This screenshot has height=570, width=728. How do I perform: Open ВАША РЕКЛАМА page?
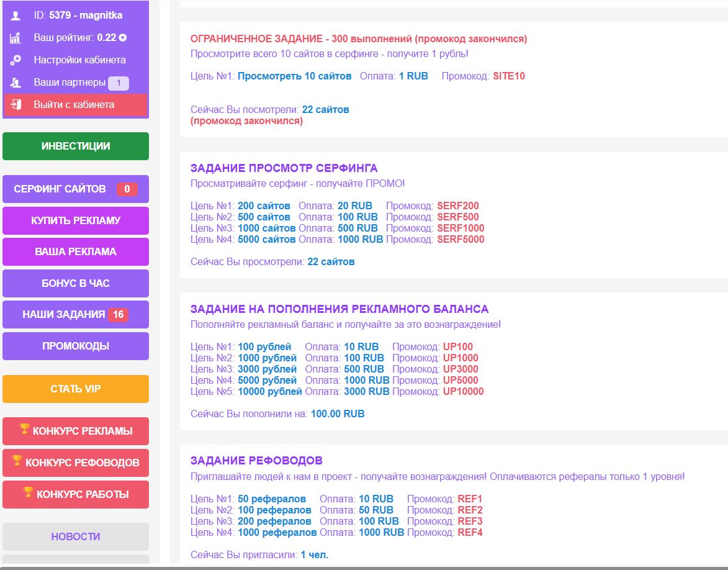coord(76,252)
